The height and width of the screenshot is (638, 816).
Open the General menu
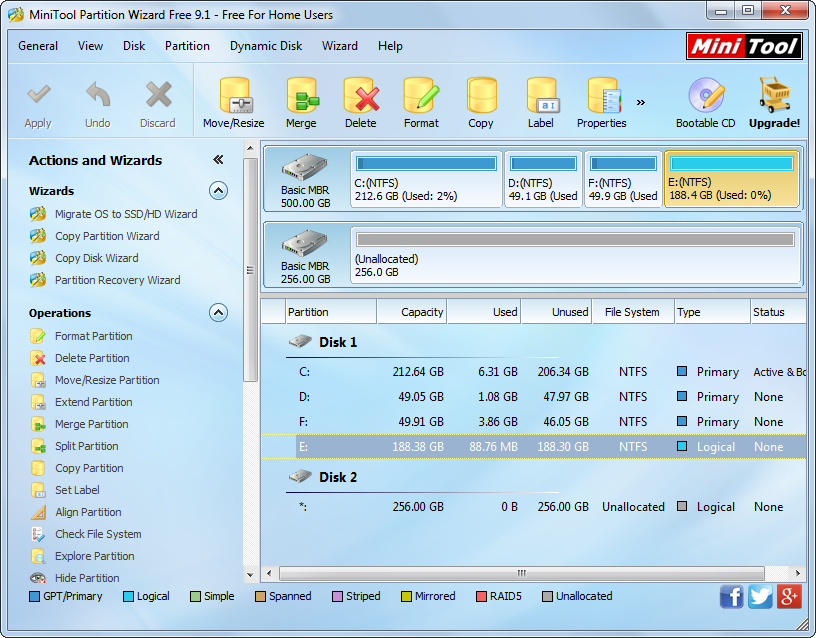tap(38, 46)
